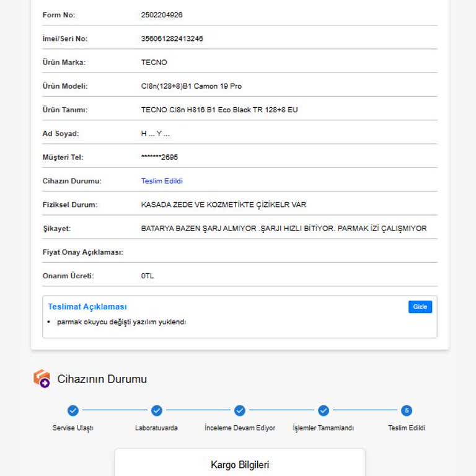Click the Gizle button in Teslimat Açıklaması
Viewport: 476px width, 476px height.
(x=420, y=307)
